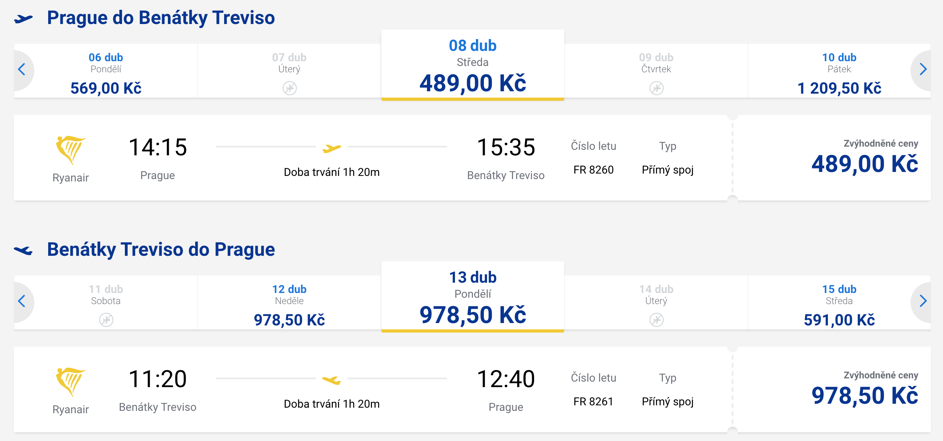This screenshot has width=943, height=441.
Task: Select the 10 dub Pátek date tab
Action: tap(839, 71)
